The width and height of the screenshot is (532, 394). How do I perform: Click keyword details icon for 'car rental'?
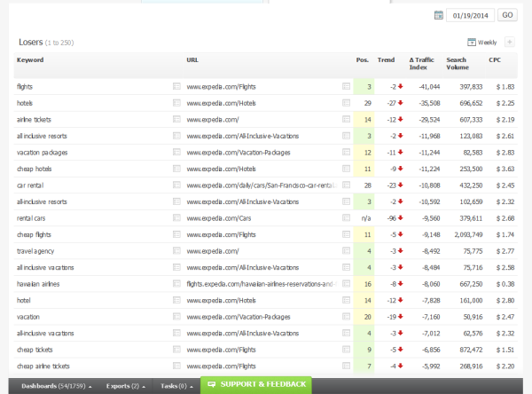tap(176, 185)
